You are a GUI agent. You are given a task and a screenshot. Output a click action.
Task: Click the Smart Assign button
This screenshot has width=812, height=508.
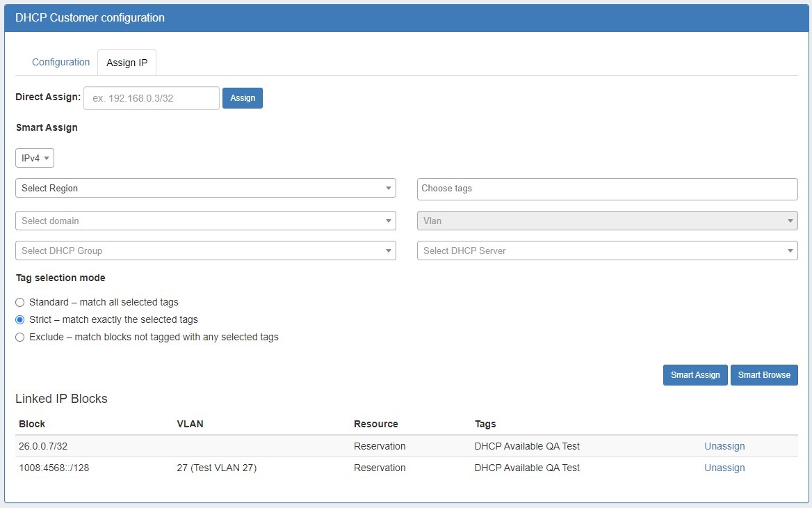pos(695,375)
